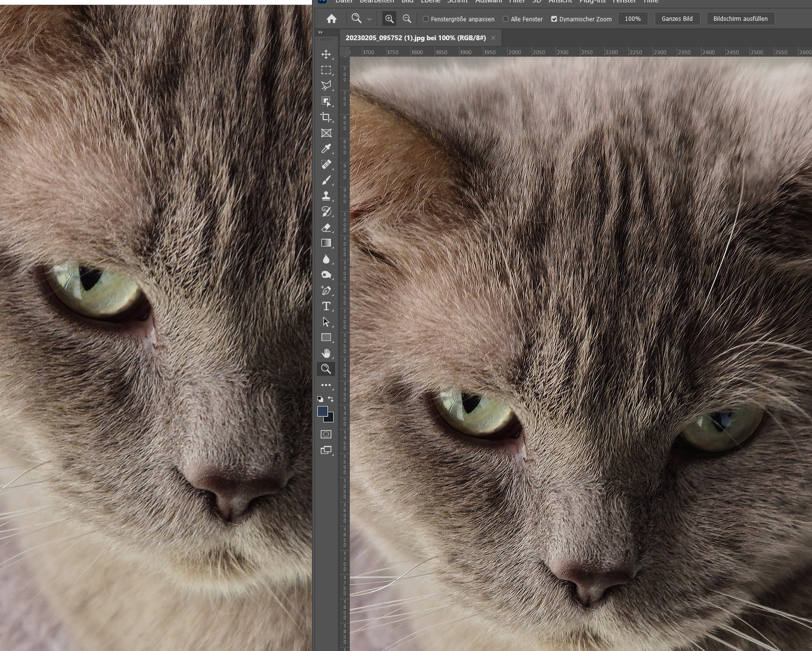
Task: Select the Polygonal Lasso tool
Action: (326, 86)
